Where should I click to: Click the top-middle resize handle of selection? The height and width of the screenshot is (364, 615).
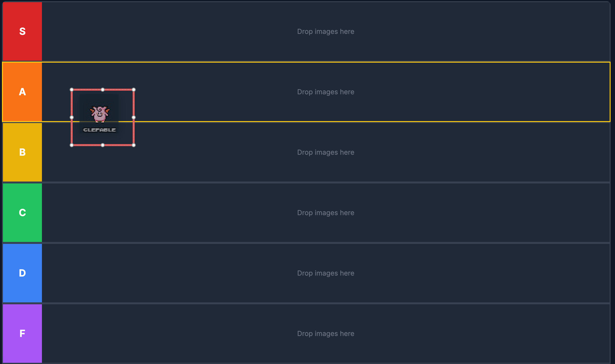pos(103,90)
